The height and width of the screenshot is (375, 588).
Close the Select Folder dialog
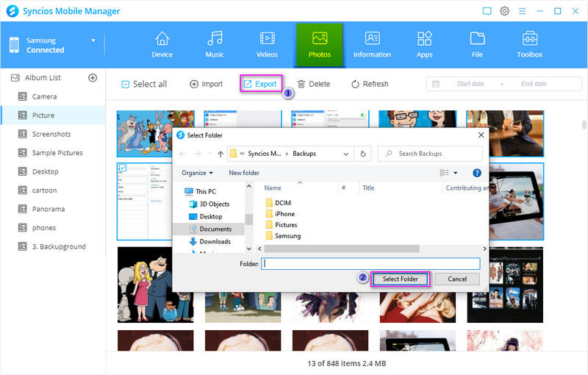[481, 135]
